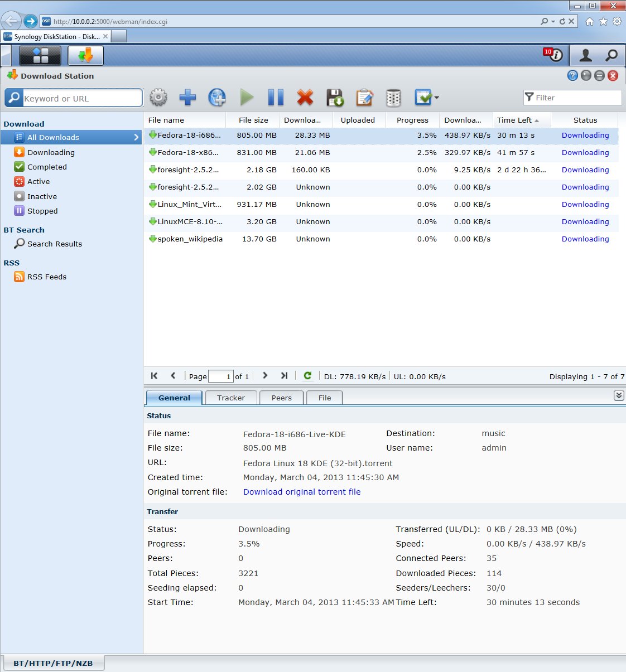Click the clipboard edit icon
This screenshot has height=672, width=626.
(364, 98)
